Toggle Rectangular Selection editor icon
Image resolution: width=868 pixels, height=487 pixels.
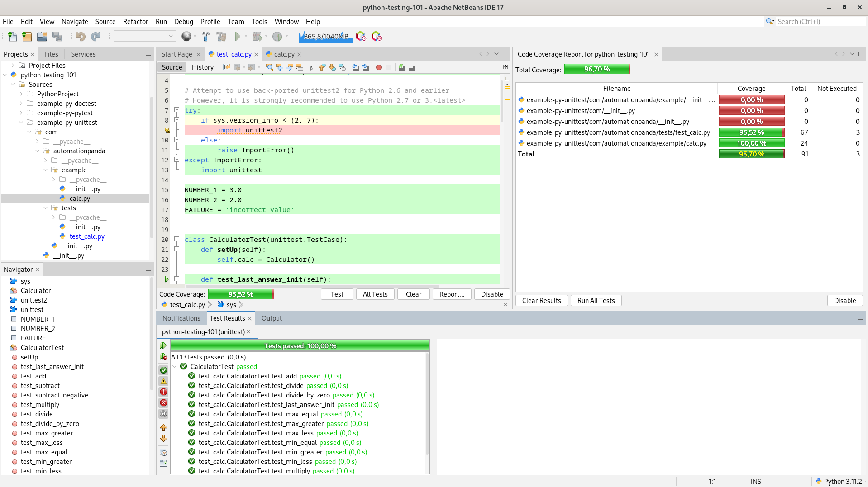click(310, 67)
